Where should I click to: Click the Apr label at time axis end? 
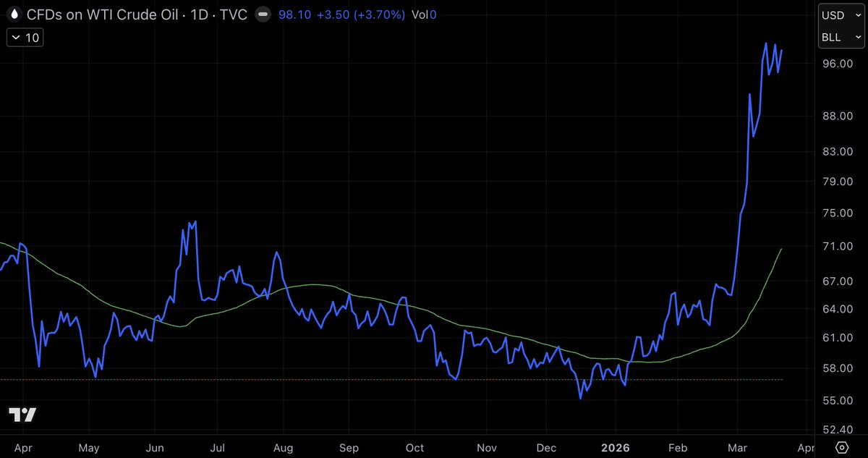pyautogui.click(x=807, y=448)
